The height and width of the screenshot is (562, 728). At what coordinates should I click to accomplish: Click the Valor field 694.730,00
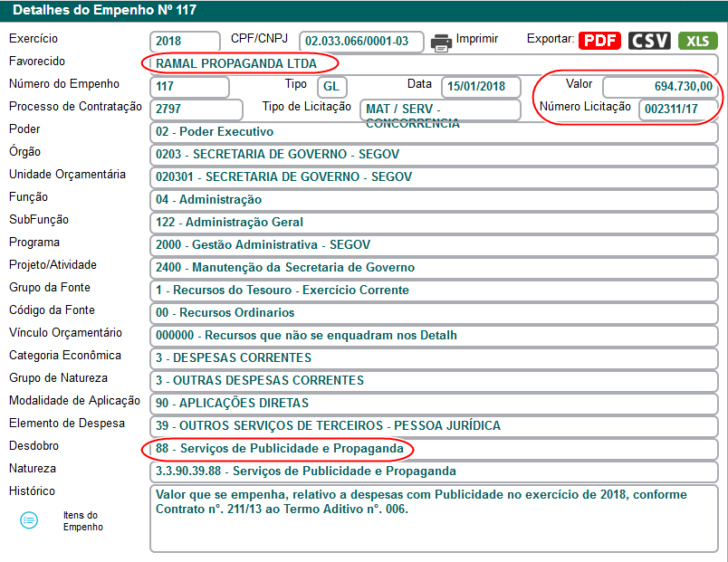tap(660, 86)
